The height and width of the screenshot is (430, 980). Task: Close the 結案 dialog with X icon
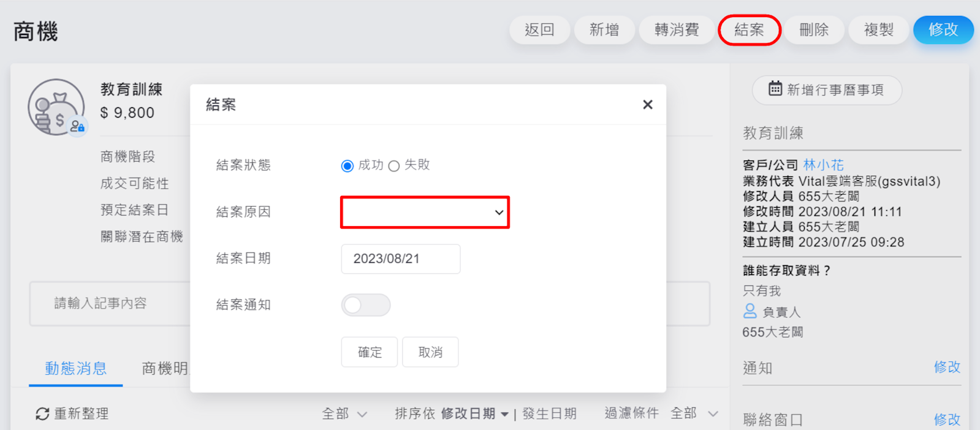[647, 105]
